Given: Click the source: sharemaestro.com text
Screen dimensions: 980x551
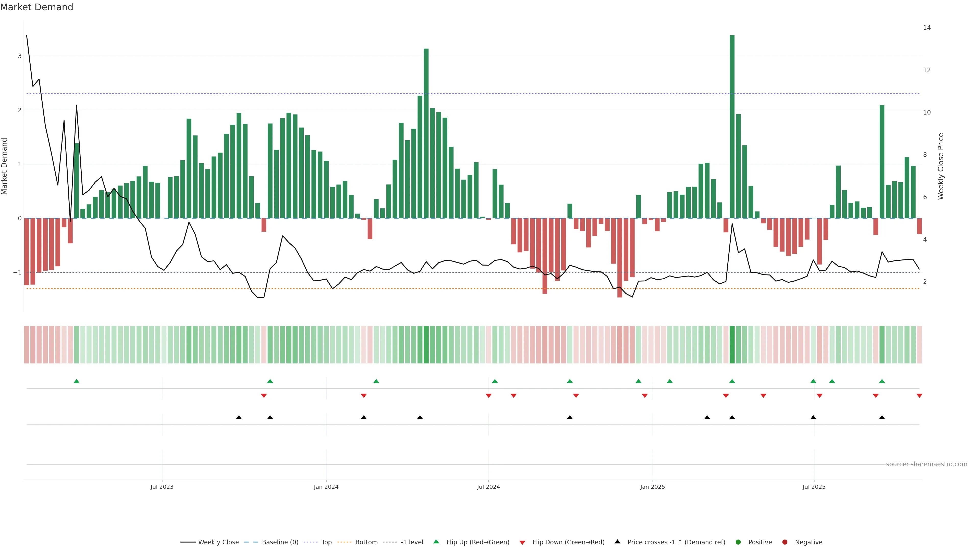Looking at the screenshot, I should pos(926,464).
